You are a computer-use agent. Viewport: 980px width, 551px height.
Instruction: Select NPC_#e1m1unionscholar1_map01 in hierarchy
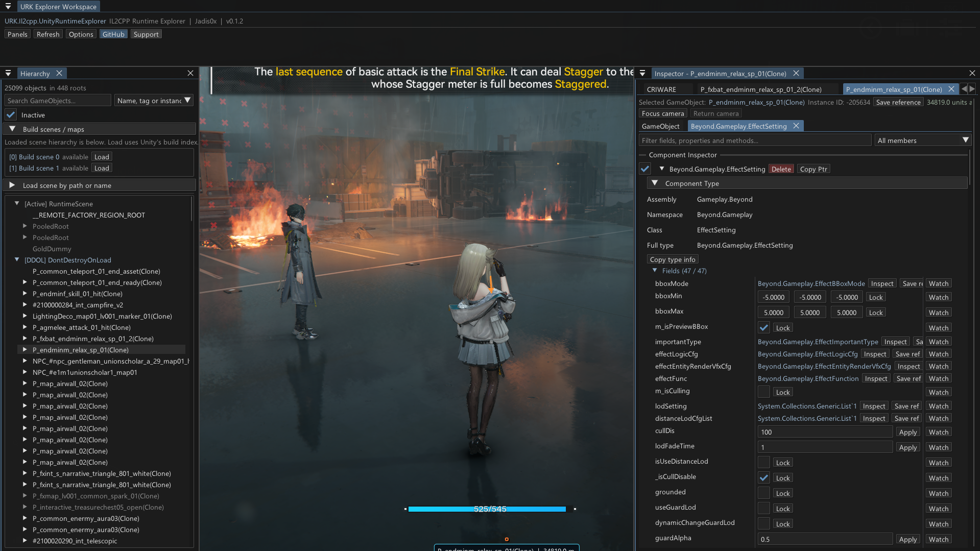[x=85, y=372]
